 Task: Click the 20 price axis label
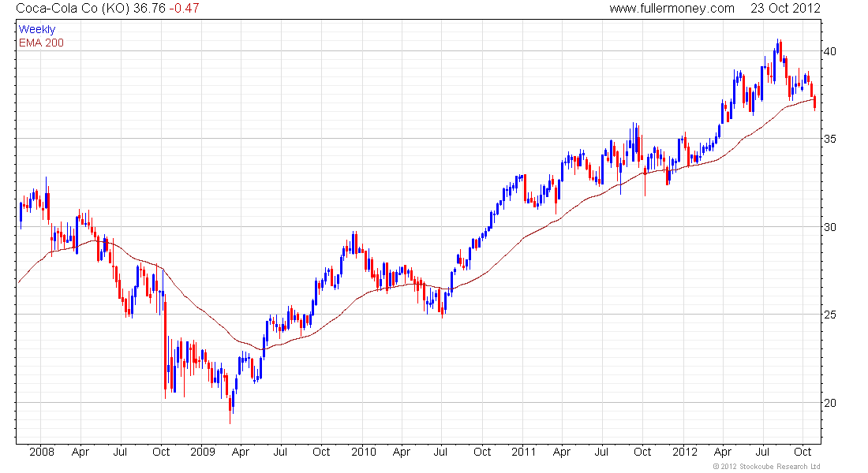[x=830, y=403]
